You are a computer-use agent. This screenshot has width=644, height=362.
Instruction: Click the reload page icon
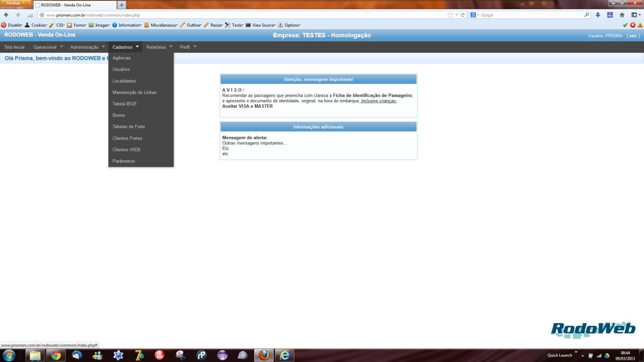click(x=463, y=15)
